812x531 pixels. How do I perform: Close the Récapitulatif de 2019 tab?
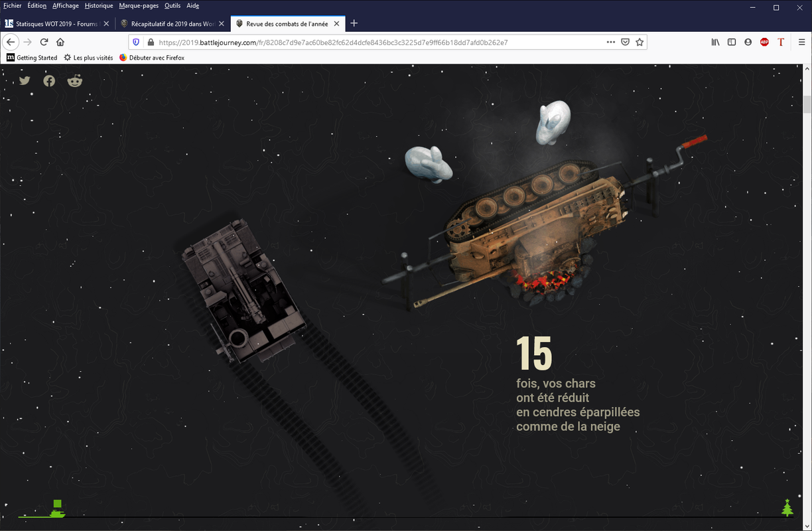click(x=222, y=23)
